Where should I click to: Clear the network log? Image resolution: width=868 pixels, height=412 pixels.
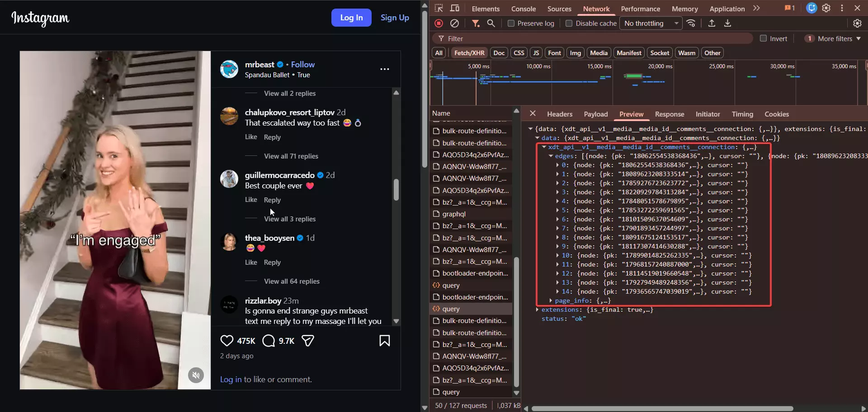pyautogui.click(x=455, y=23)
